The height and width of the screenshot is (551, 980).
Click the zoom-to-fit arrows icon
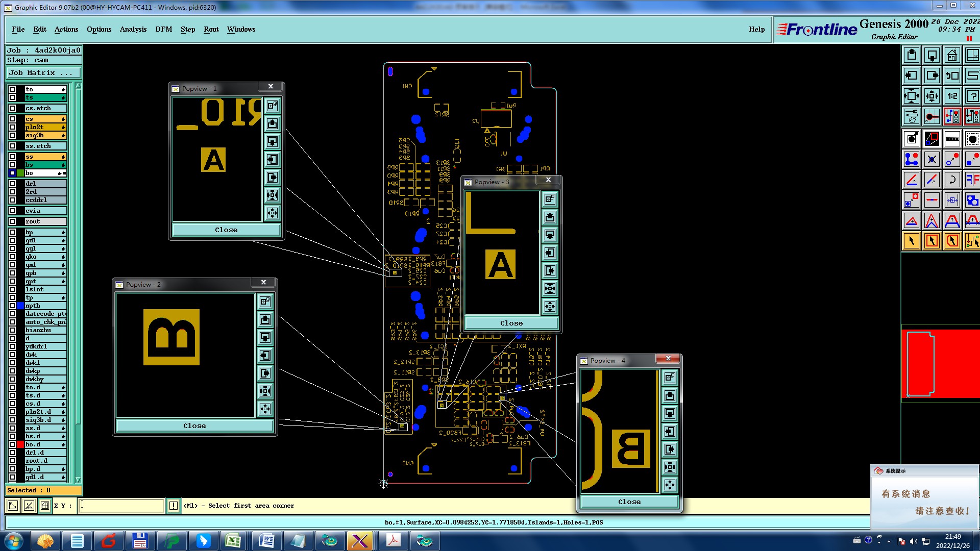[x=912, y=96]
